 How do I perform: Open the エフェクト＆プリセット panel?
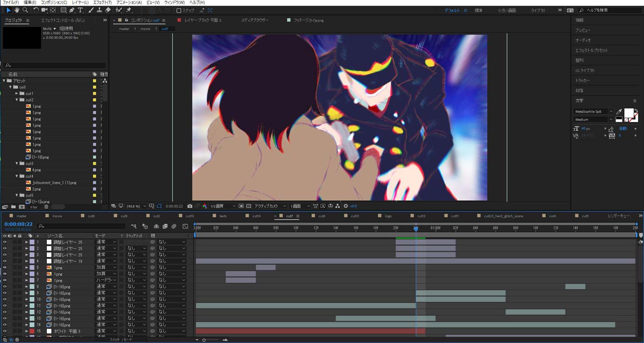(x=592, y=50)
